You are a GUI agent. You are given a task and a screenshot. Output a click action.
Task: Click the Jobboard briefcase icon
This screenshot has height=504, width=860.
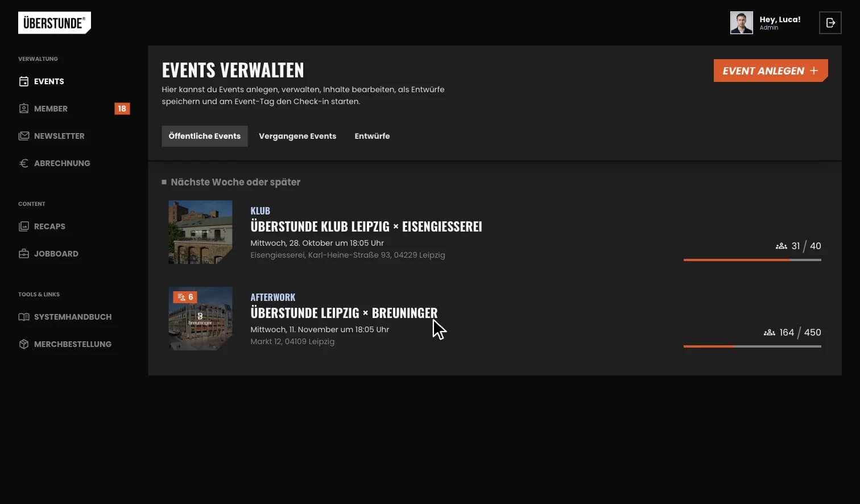coord(24,254)
